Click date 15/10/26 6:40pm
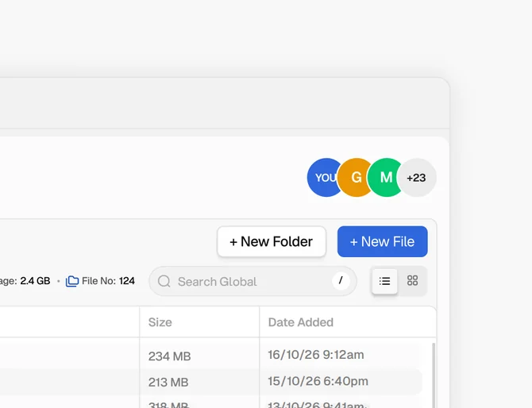This screenshot has height=408, width=532. 318,381
